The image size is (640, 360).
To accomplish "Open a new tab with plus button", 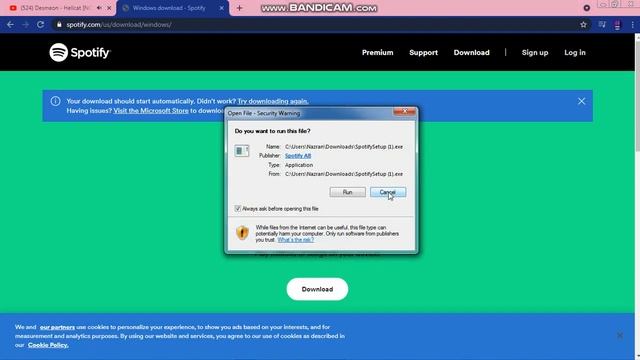I will click(x=240, y=8).
